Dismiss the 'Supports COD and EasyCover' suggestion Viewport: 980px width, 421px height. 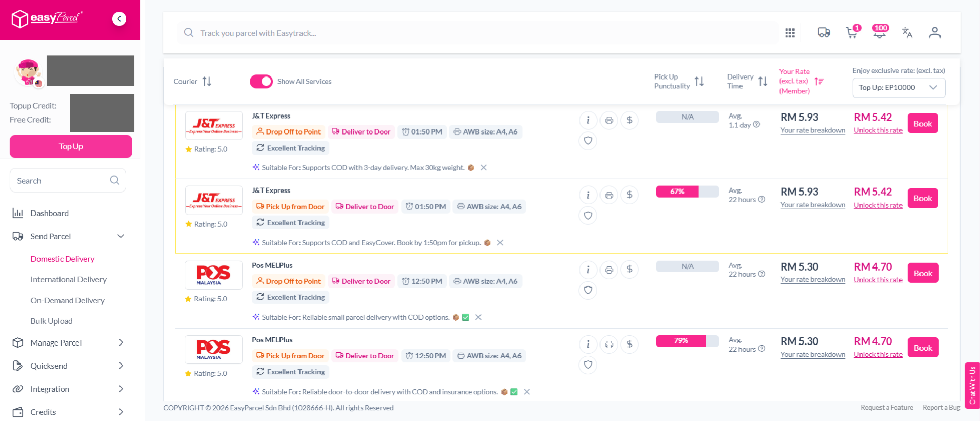[x=500, y=243]
